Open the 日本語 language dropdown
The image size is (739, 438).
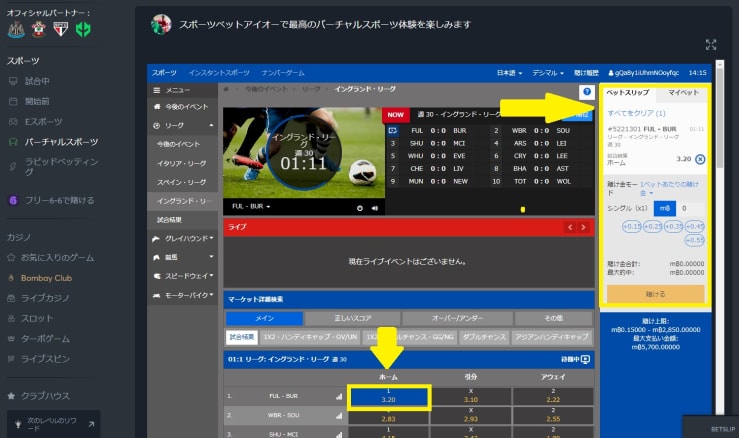[509, 73]
